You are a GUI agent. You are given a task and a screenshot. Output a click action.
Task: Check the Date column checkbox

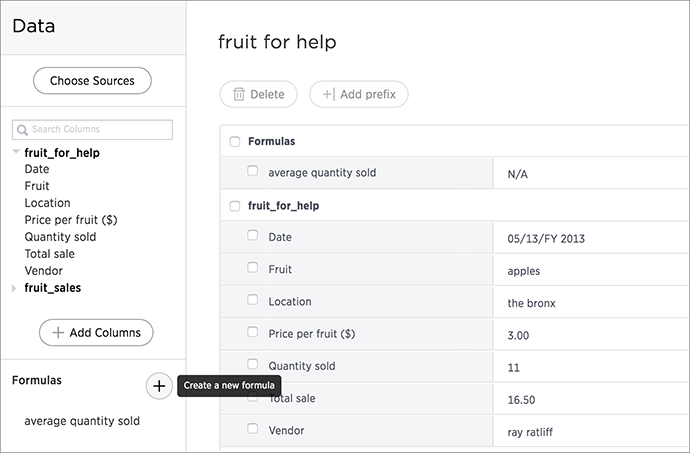pos(253,235)
